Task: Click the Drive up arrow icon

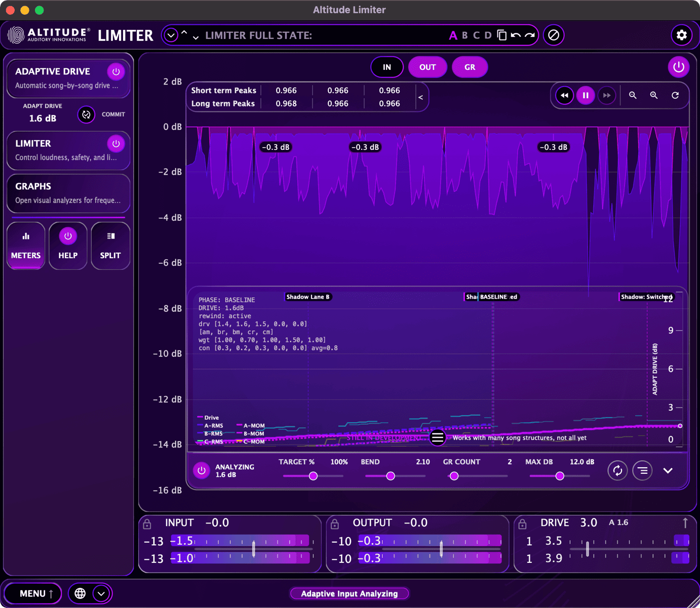Action: pos(685,522)
